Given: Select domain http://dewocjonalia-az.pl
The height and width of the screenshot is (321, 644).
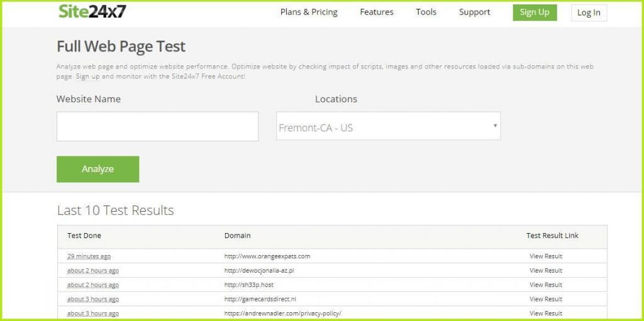Looking at the screenshot, I should pyautogui.click(x=259, y=271).
